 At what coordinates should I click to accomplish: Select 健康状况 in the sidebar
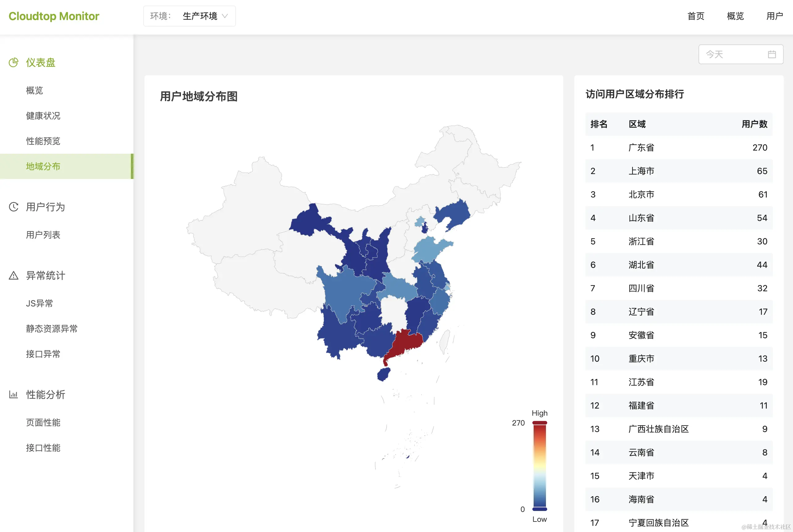point(43,116)
